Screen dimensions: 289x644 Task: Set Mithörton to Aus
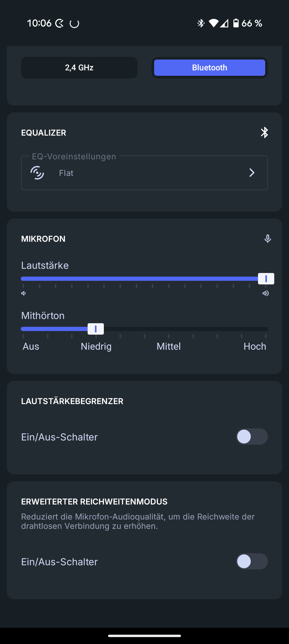point(23,329)
